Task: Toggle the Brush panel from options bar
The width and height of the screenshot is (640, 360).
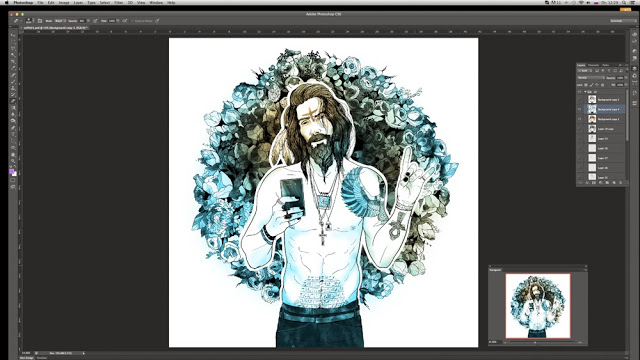Action: 40,21
